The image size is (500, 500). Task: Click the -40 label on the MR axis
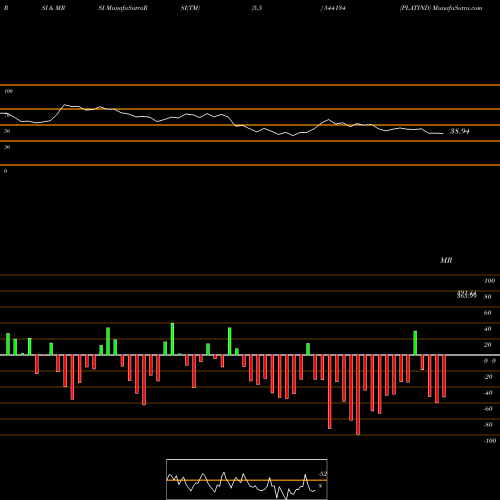pos(488,393)
